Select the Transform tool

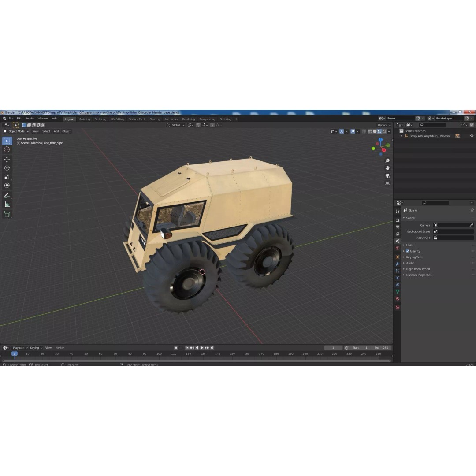coord(7,186)
